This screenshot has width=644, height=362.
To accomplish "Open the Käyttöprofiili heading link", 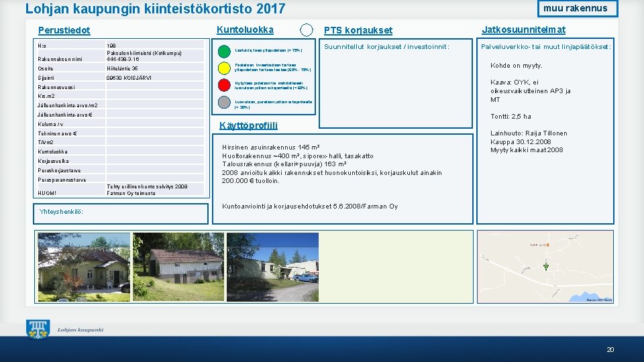I will click(248, 125).
